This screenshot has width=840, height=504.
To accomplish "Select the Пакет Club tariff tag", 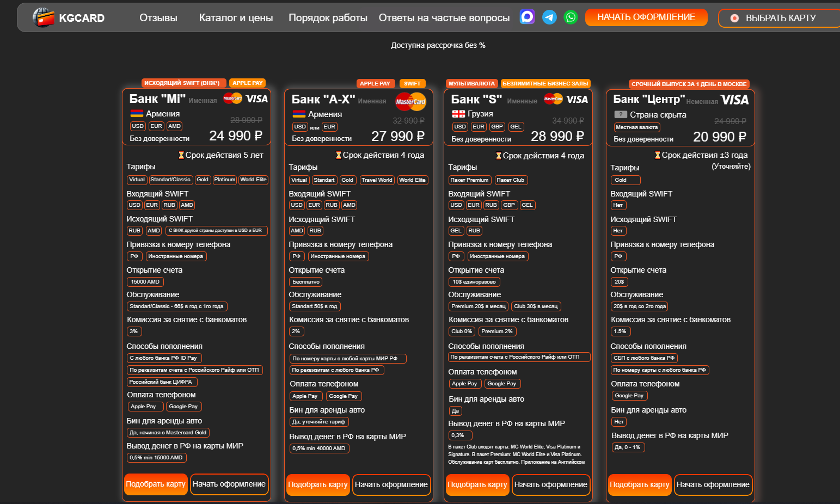I will pyautogui.click(x=511, y=180).
